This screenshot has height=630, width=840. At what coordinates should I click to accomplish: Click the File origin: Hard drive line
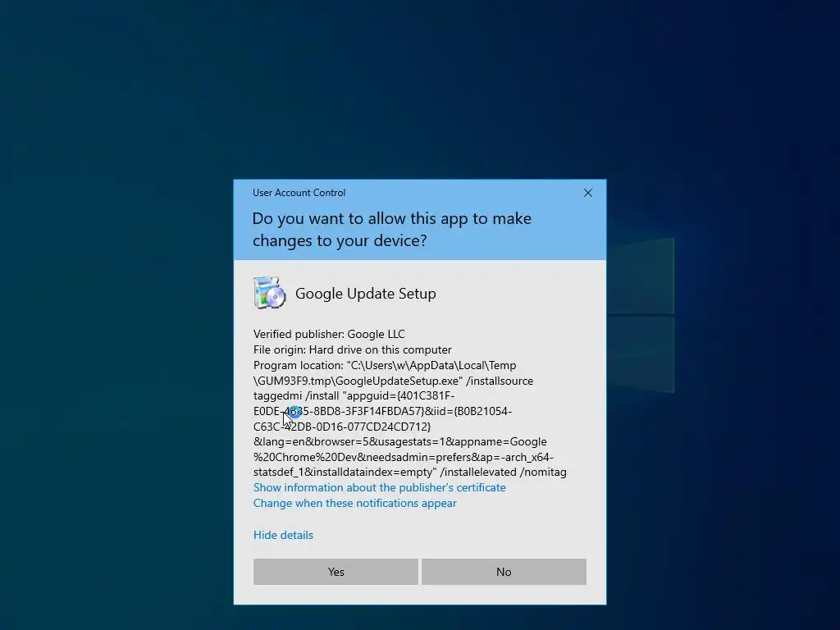353,349
